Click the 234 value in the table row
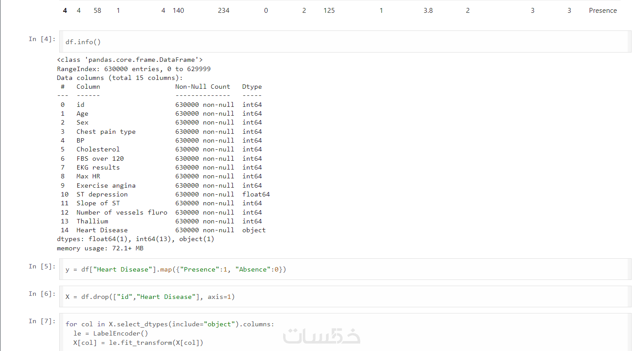The height and width of the screenshot is (351, 644). [x=224, y=11]
